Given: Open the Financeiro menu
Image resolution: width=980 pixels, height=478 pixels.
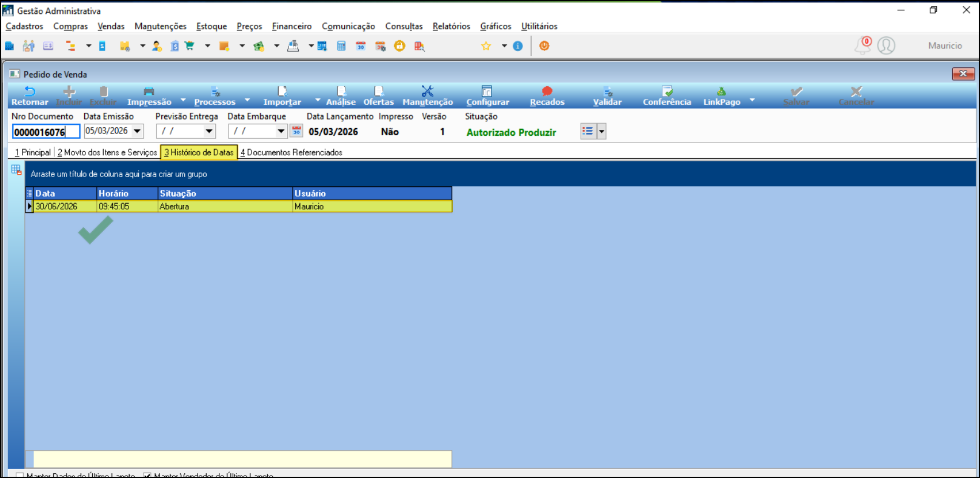Looking at the screenshot, I should pyautogui.click(x=292, y=27).
